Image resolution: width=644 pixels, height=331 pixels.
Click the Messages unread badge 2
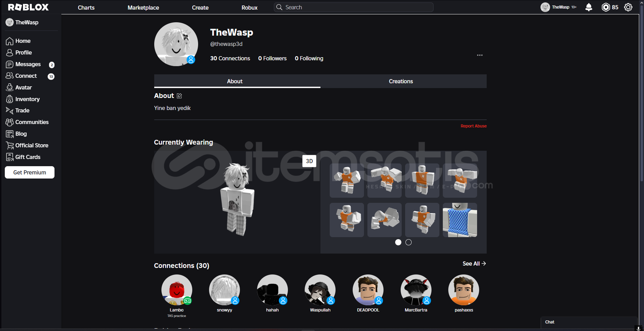click(x=52, y=65)
